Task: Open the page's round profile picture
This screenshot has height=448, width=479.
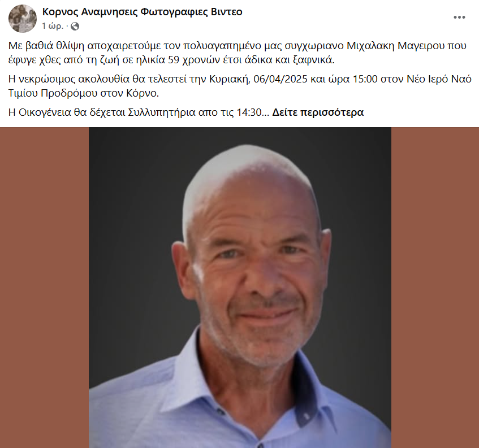Action: click(x=23, y=19)
